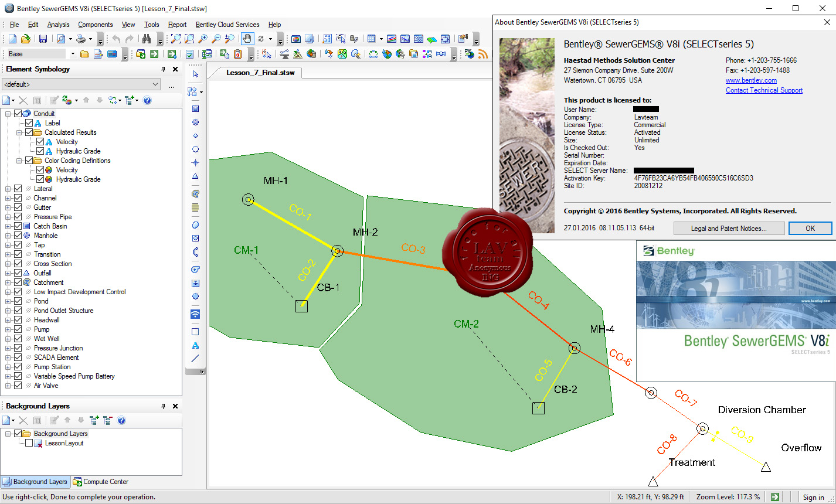Image resolution: width=836 pixels, height=504 pixels.
Task: Open Background Layers help icon
Action: coord(121,420)
